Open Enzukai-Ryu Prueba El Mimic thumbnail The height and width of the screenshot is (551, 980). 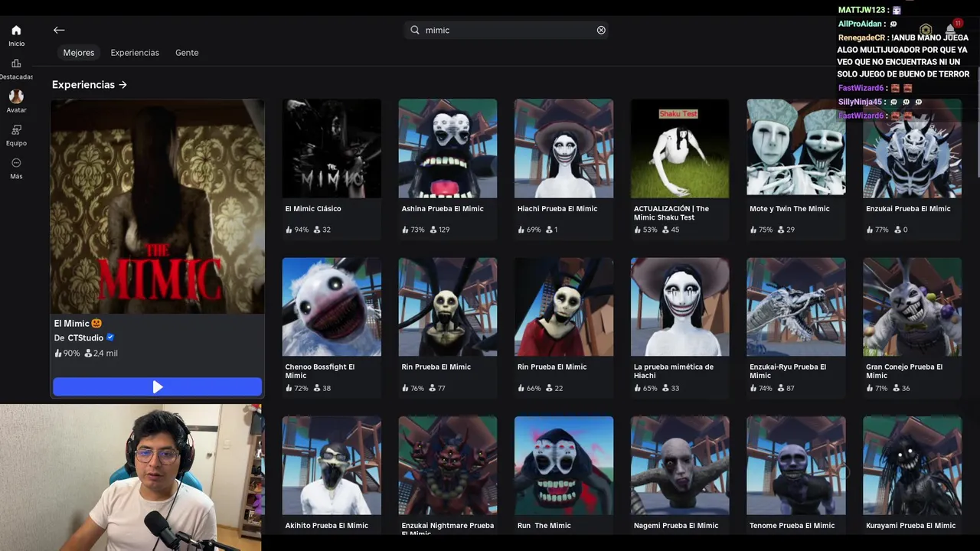click(x=796, y=307)
